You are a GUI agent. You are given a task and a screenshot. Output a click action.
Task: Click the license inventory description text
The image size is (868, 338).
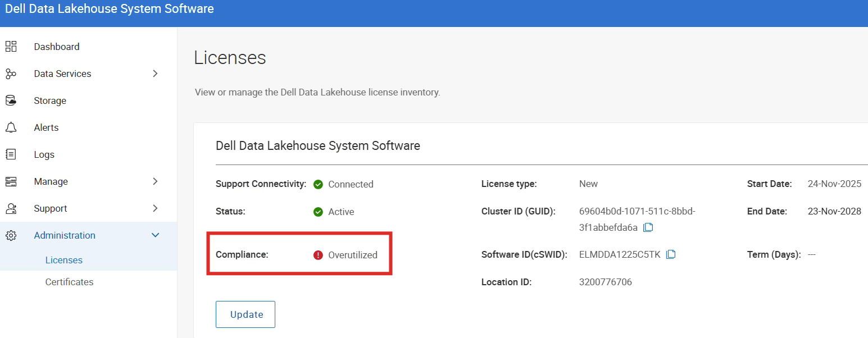pos(317,92)
